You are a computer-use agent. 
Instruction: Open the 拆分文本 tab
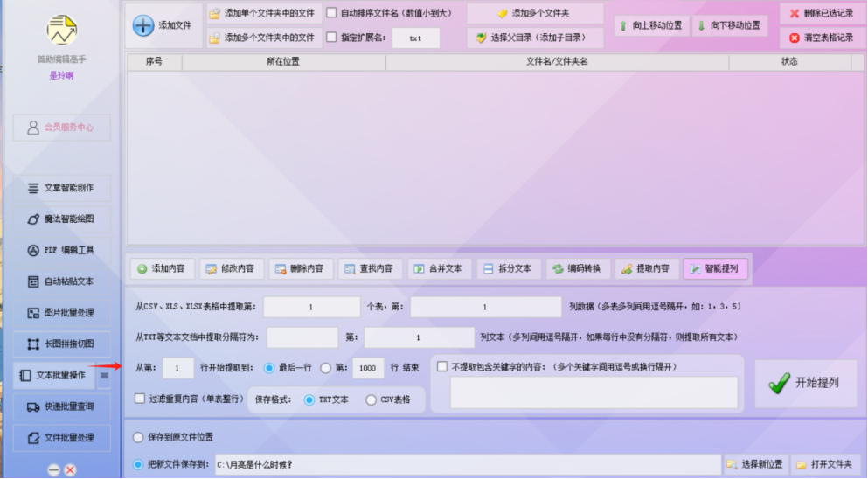[508, 269]
